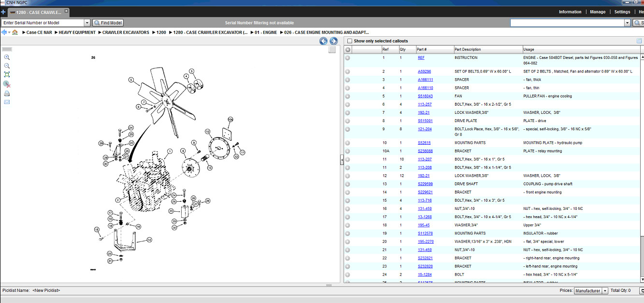Add FAN S516043 row to the picklist

347,96
